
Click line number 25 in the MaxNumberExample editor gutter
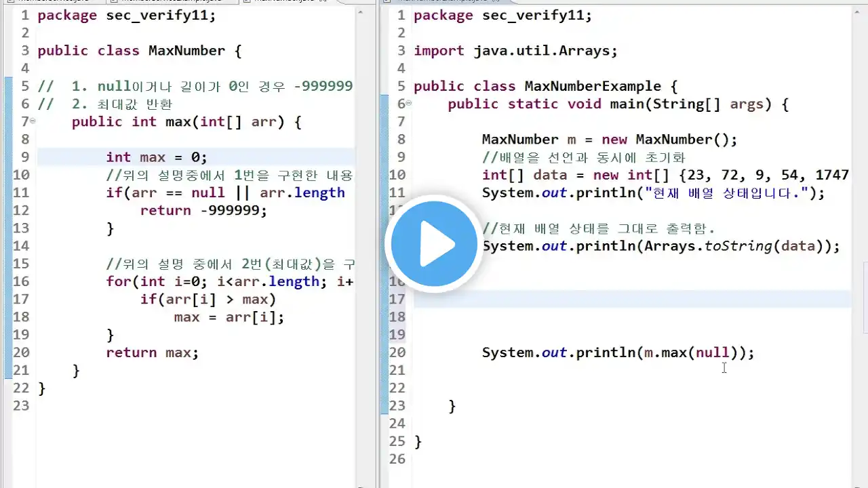pos(397,441)
